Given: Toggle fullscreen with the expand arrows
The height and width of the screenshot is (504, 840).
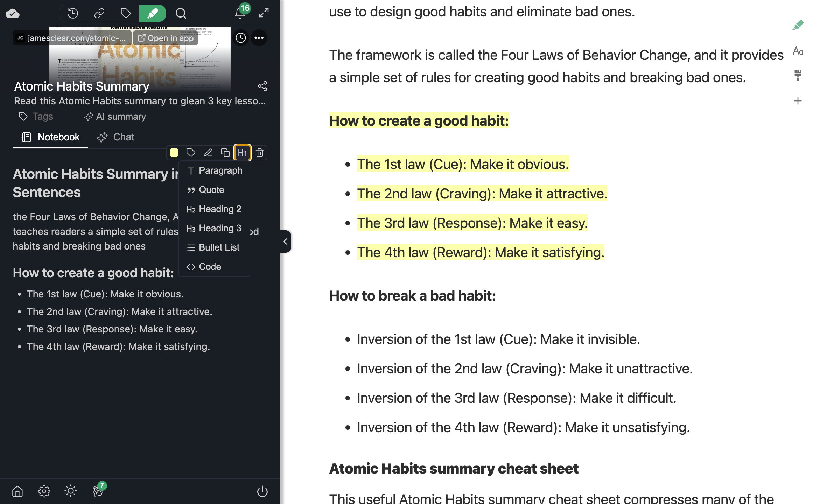Looking at the screenshot, I should pos(263,13).
